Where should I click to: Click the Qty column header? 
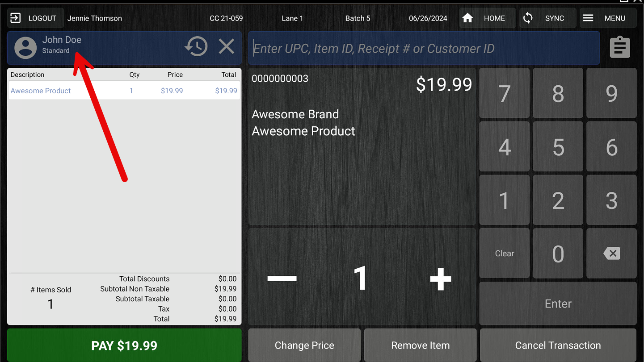(135, 75)
